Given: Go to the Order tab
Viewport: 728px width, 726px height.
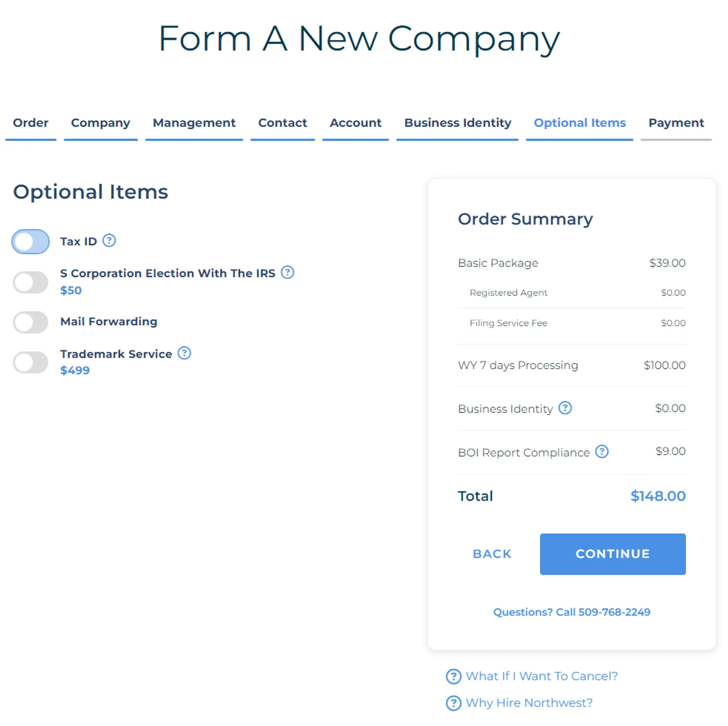Looking at the screenshot, I should [31, 123].
